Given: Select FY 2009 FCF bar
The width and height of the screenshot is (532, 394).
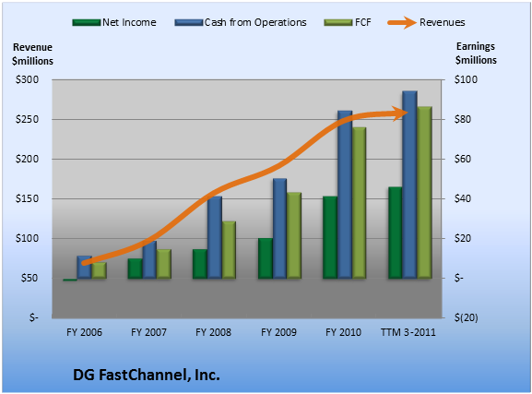Looking at the screenshot, I should tap(294, 235).
